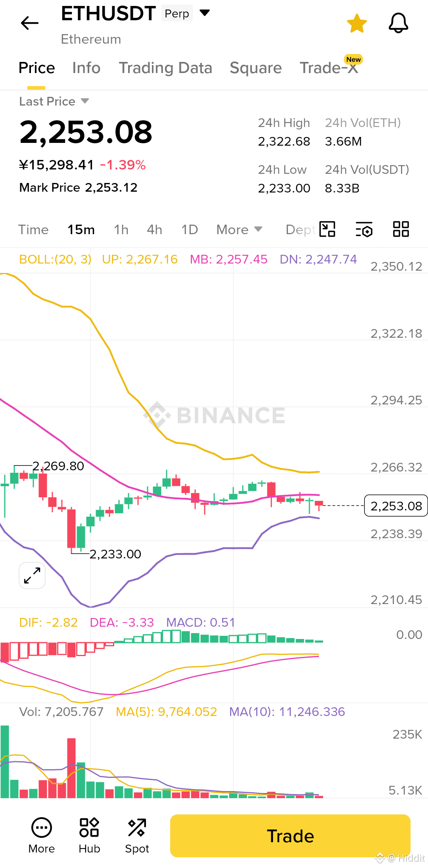
Task: Expand the More intervals dropdown
Action: tap(239, 230)
